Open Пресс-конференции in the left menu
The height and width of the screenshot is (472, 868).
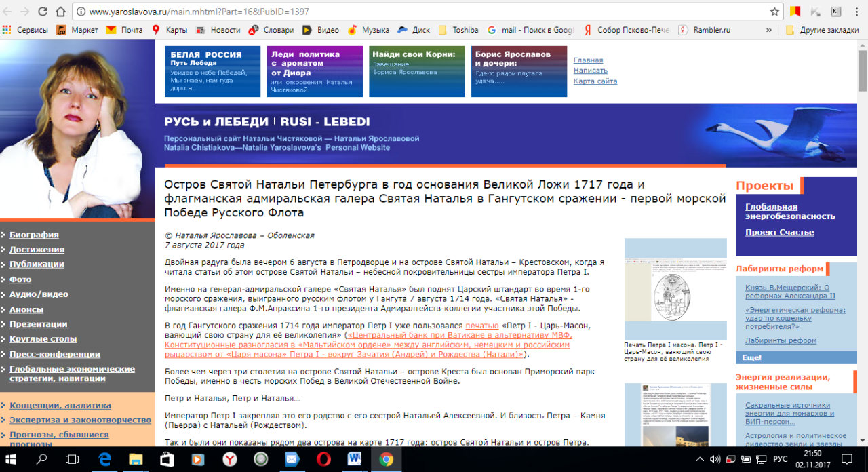55,354
